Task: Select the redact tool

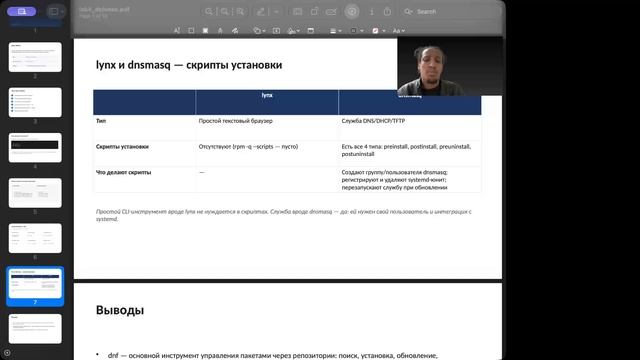Action: coord(205,31)
